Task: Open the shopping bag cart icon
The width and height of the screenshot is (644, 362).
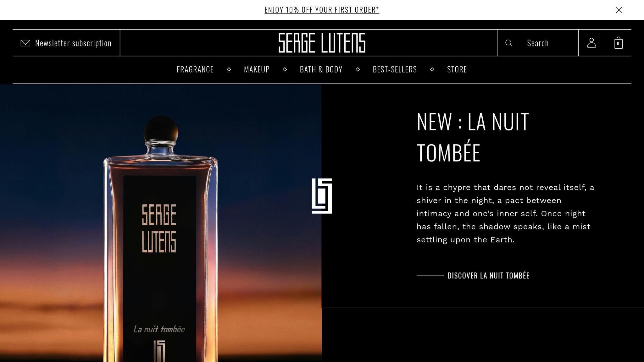Action: [x=618, y=43]
